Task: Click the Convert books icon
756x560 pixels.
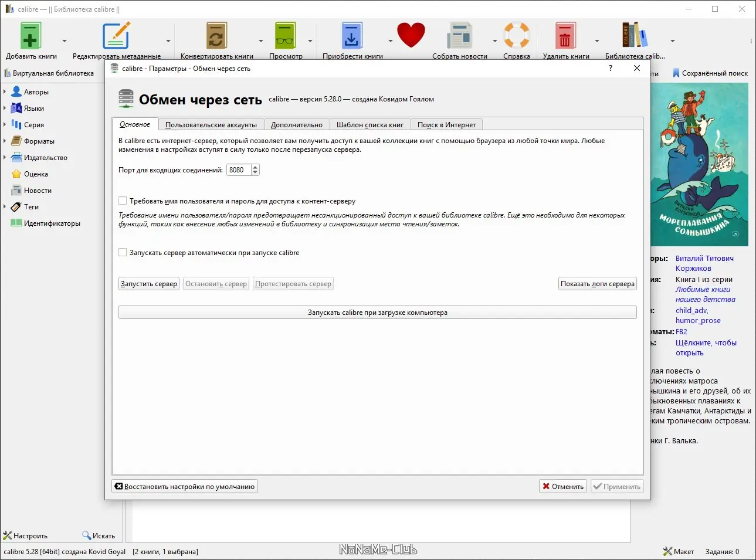Action: [216, 36]
